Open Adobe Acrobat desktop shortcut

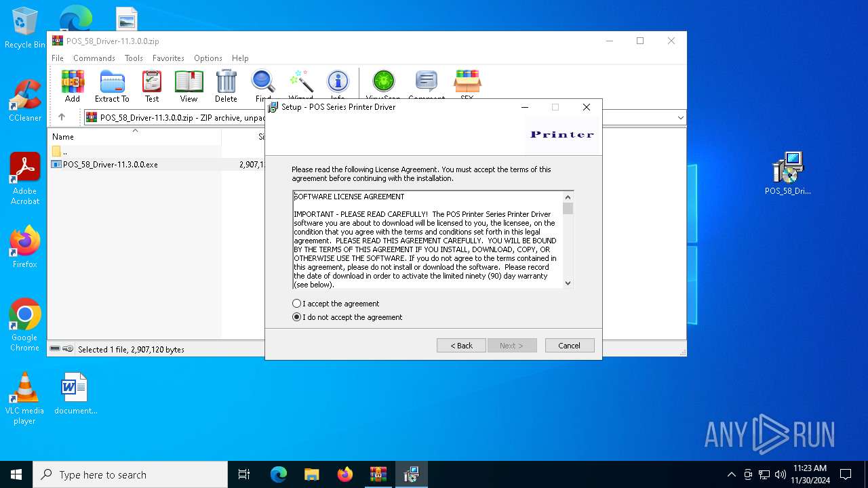25,179
